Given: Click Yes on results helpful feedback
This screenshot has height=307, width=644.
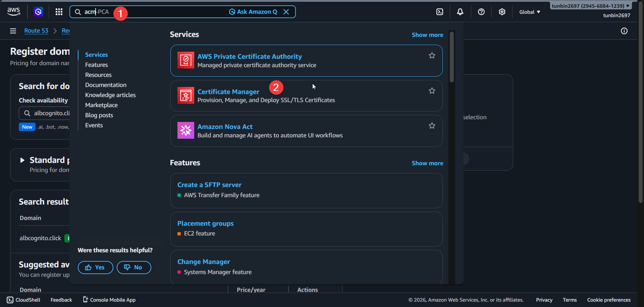Looking at the screenshot, I should 95,267.
